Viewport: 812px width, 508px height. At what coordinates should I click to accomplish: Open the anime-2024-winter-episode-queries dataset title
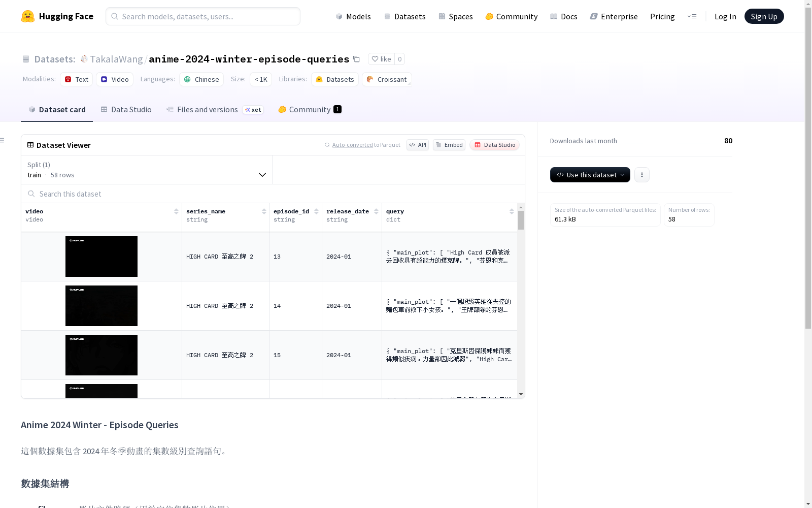click(x=249, y=59)
